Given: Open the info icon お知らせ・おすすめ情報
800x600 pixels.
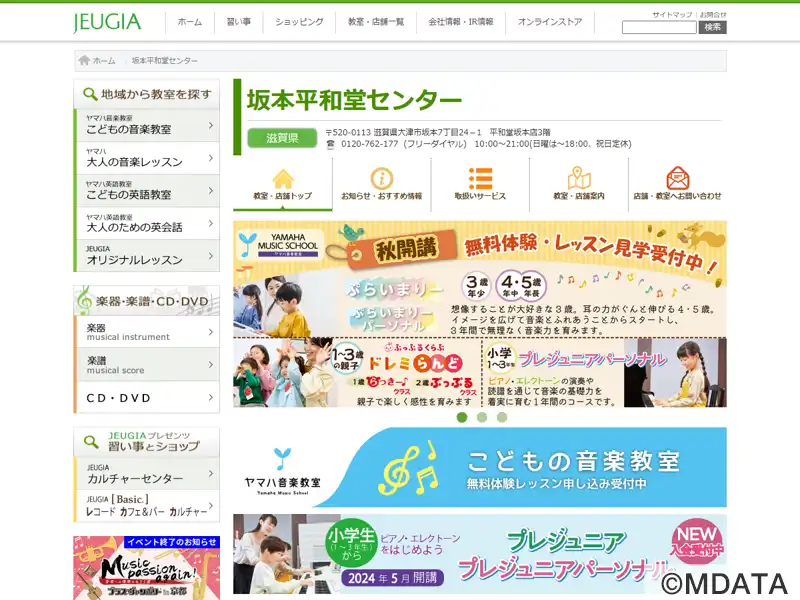Looking at the screenshot, I should click(382, 179).
